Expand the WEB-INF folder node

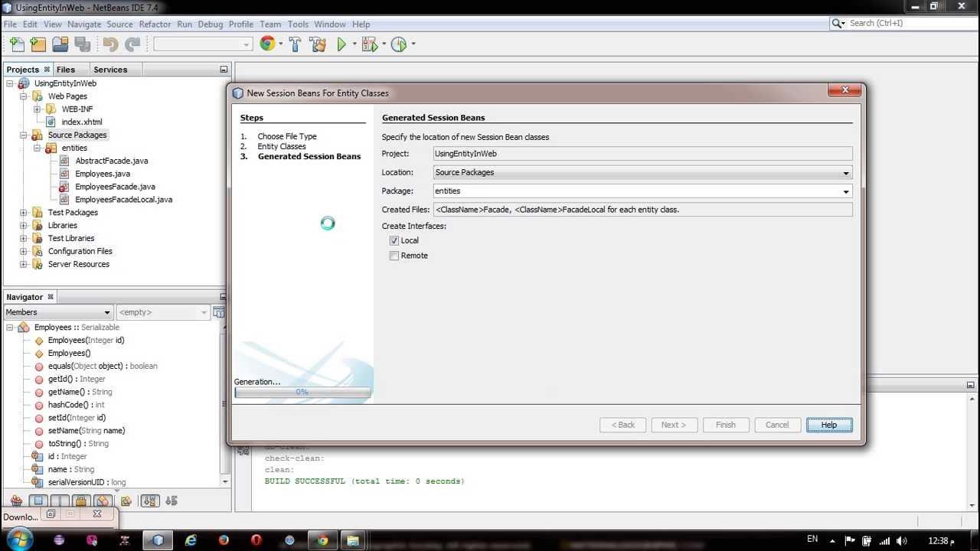[x=37, y=109]
